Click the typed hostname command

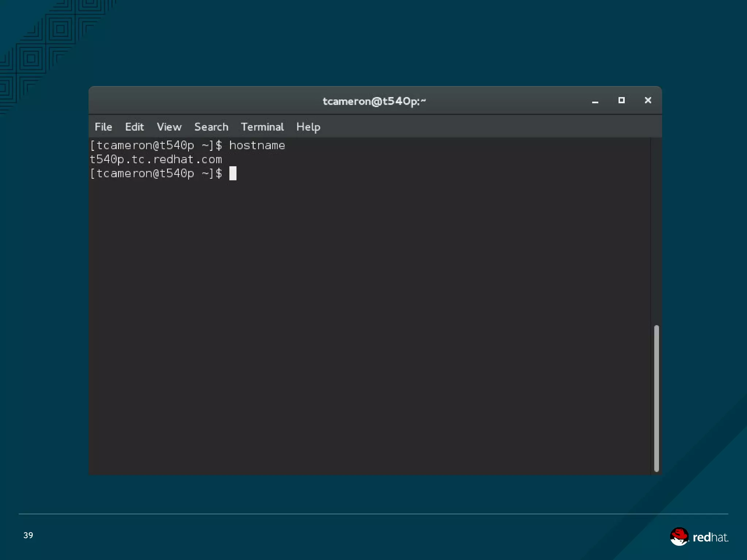257,145
